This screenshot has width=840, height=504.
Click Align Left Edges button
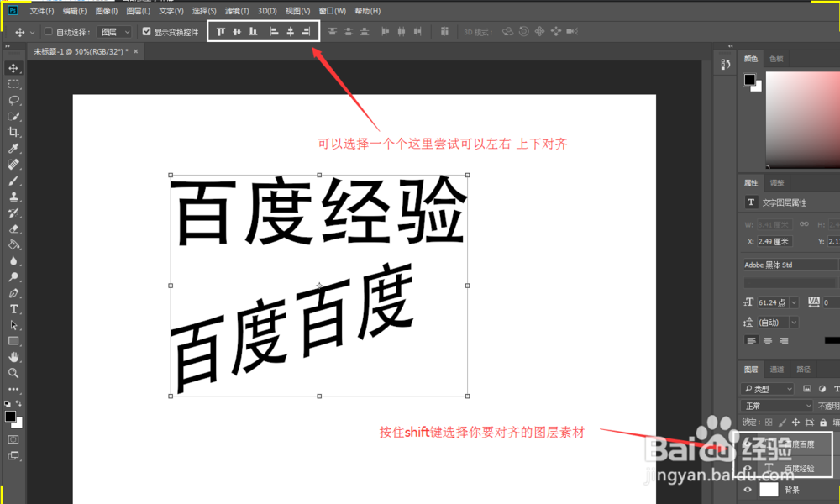tap(274, 32)
